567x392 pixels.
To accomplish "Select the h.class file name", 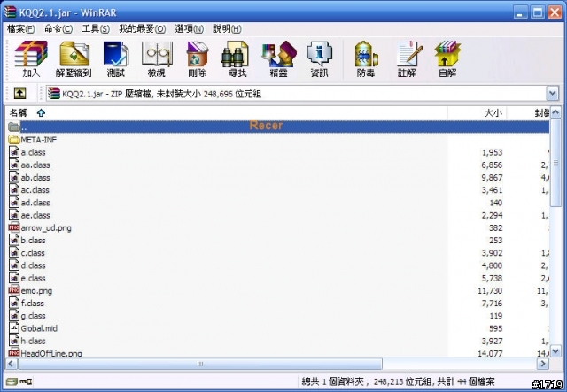I will tap(34, 341).
